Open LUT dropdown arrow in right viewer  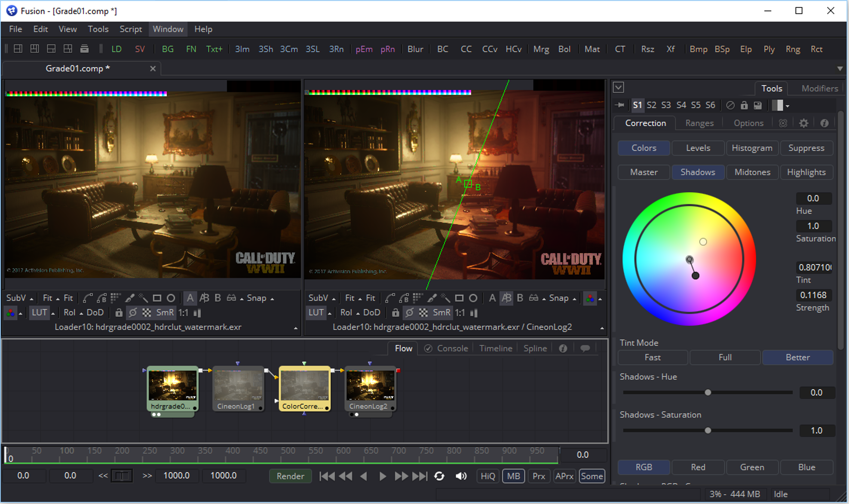click(330, 313)
